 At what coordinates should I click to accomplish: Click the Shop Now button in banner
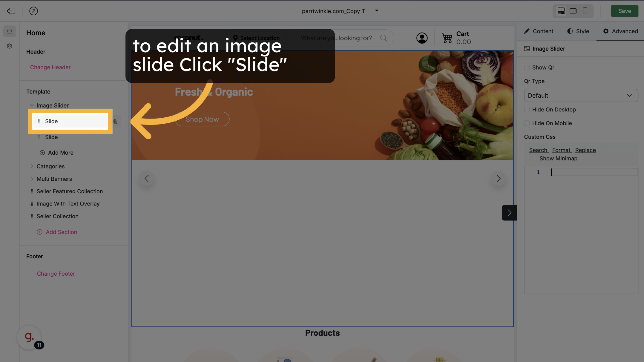pyautogui.click(x=202, y=119)
